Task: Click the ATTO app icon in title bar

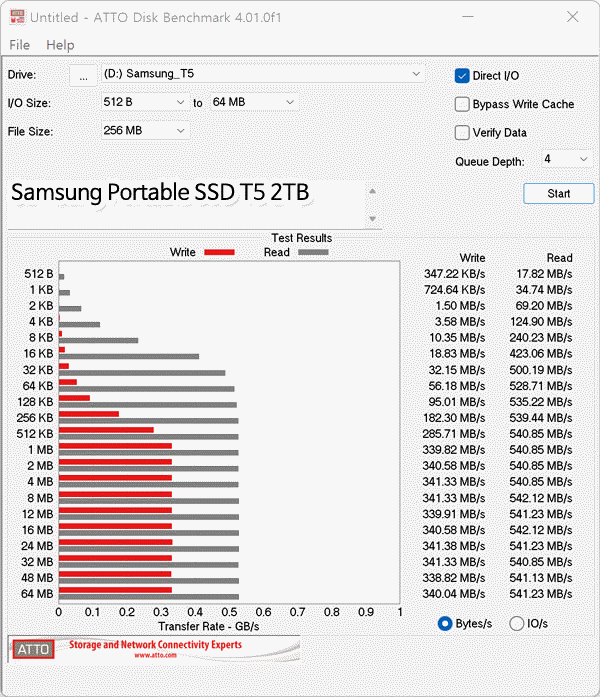Action: tap(17, 17)
